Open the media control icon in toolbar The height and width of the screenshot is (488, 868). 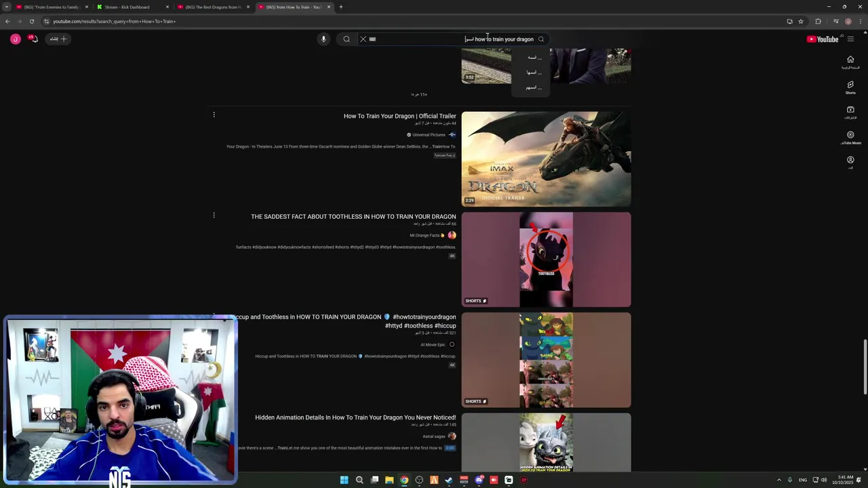point(836,21)
